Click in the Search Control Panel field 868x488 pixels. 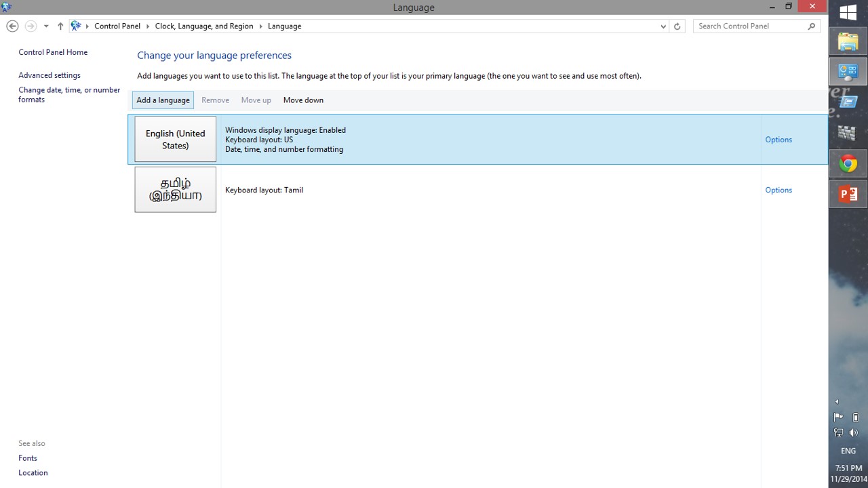749,26
